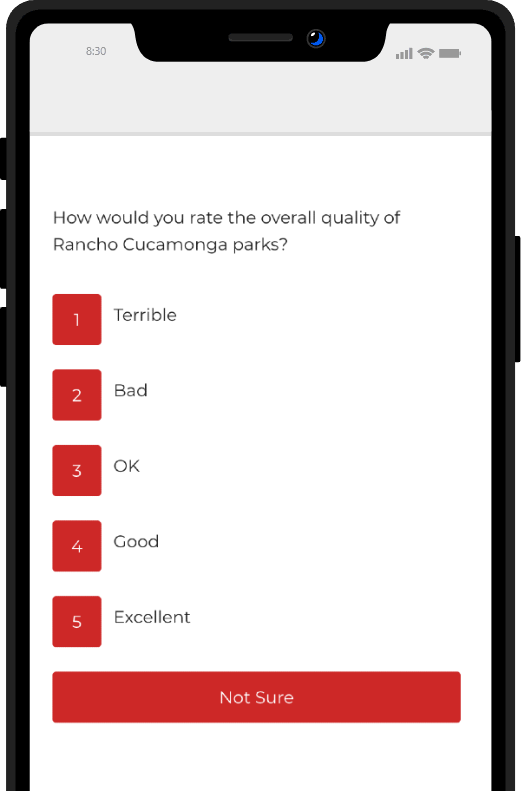Viewport: 521px width, 791px height.
Task: Choose the red number 5 rating box
Action: pyautogui.click(x=77, y=622)
